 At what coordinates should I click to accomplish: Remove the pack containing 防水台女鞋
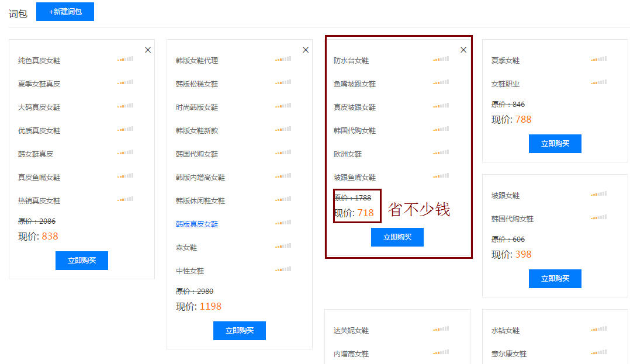463,50
